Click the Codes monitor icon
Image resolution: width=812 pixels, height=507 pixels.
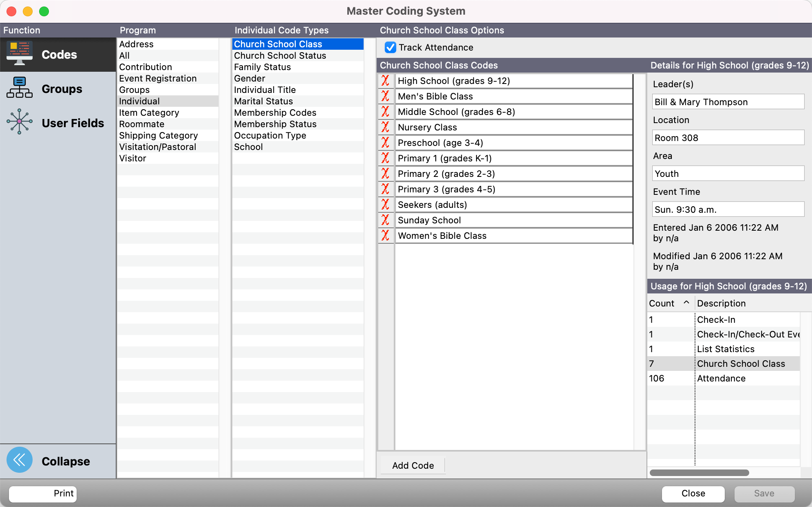point(20,54)
